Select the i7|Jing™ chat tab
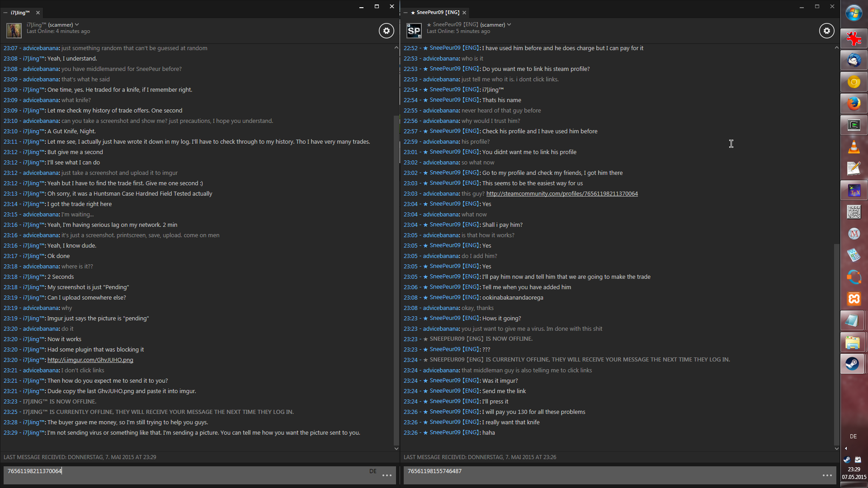Screen dimensions: 868x488 [x=20, y=13]
